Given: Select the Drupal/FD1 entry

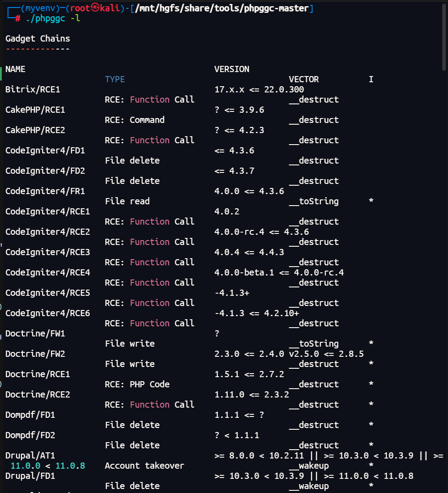Looking at the screenshot, I should click(x=30, y=476).
